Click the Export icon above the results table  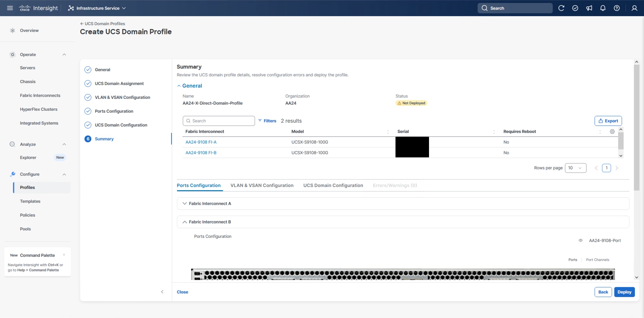[x=608, y=121]
